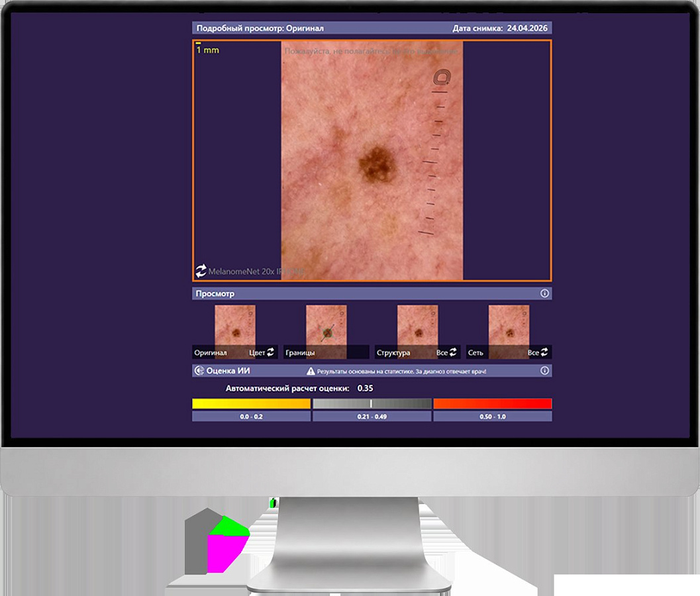Open the info icon in the Просмотр header
The width and height of the screenshot is (700, 596).
tap(544, 293)
